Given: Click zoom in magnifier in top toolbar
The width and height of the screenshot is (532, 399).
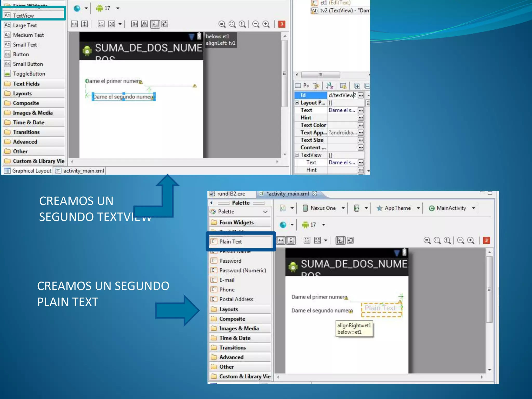Looking at the screenshot, I should [266, 24].
